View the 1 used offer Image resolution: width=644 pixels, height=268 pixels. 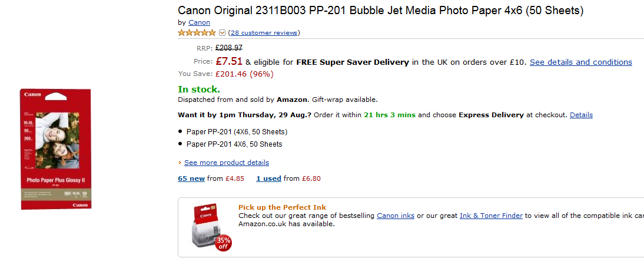268,178
